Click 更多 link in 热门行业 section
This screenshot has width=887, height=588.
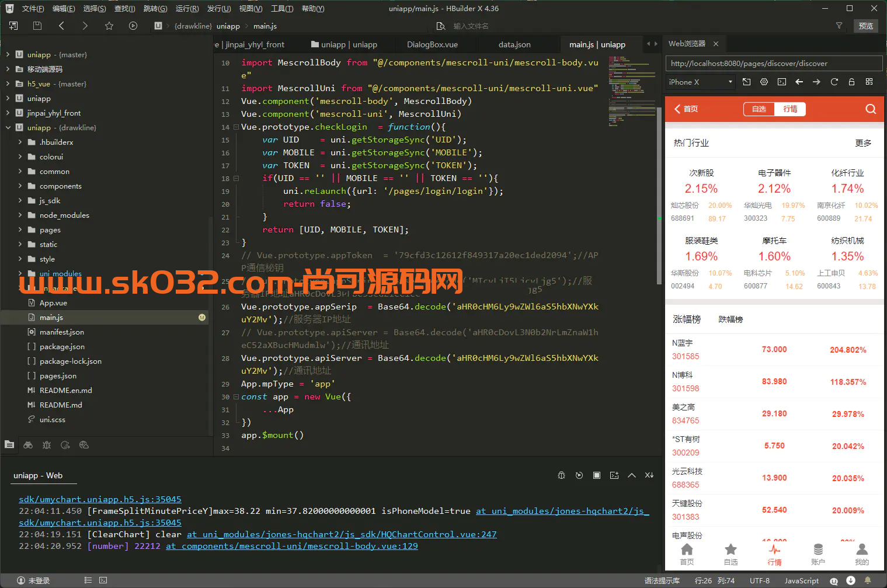(863, 143)
